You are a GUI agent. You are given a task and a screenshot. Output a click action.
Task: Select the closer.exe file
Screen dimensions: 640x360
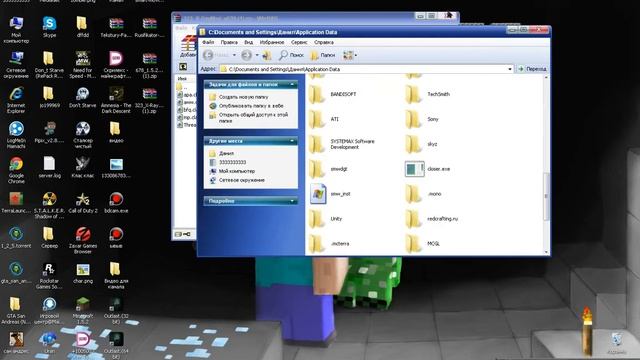pos(427,169)
